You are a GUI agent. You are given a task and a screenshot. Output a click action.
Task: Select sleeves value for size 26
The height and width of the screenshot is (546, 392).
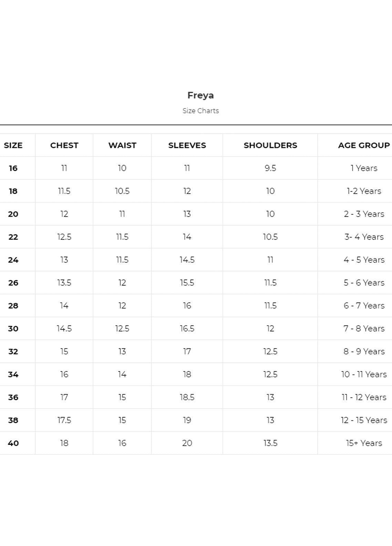[187, 283]
